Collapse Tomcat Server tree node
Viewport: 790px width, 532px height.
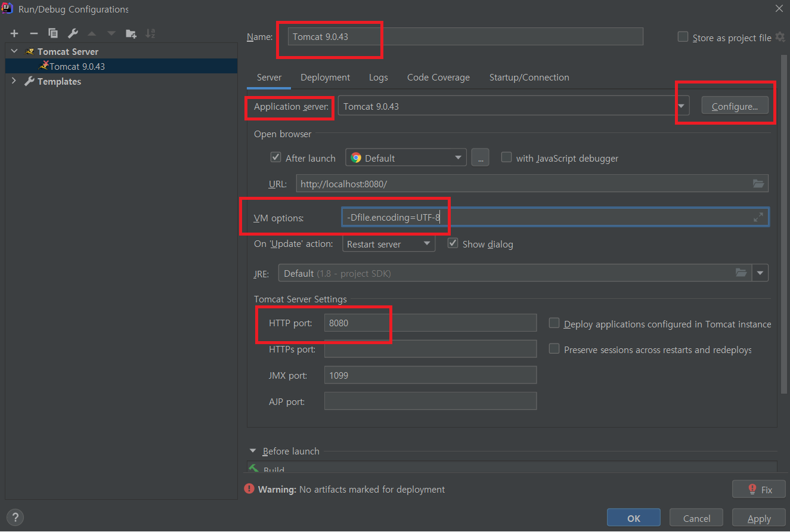(14, 51)
